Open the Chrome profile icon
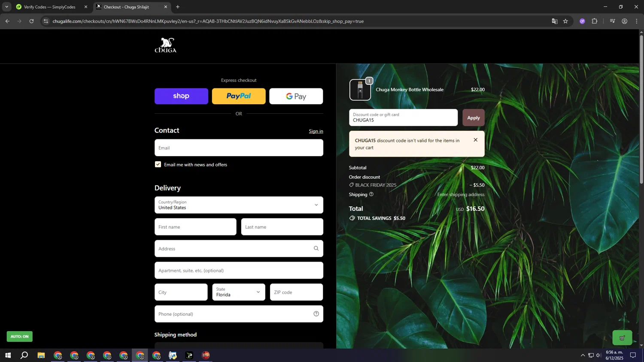644x362 pixels. 625,21
